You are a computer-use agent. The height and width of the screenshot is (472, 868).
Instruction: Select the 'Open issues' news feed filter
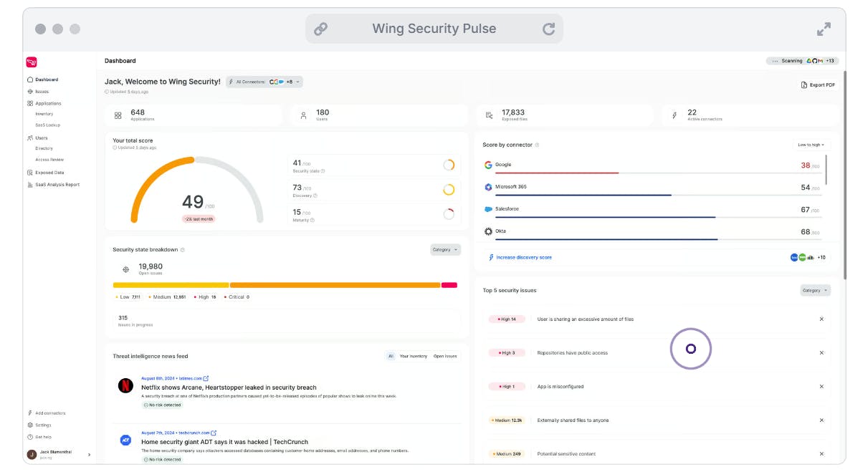coord(444,356)
